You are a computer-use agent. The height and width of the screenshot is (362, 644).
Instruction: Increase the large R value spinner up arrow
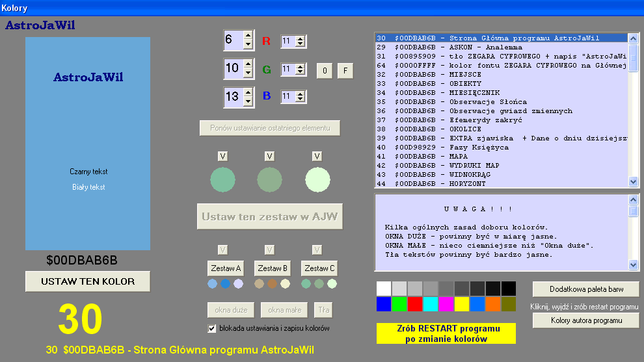coord(248,36)
